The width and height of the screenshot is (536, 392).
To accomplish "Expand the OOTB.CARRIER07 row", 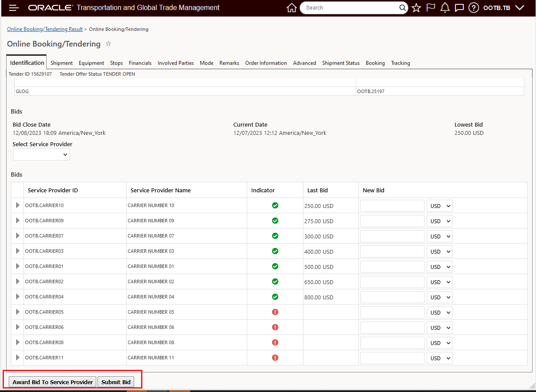I will [18, 236].
